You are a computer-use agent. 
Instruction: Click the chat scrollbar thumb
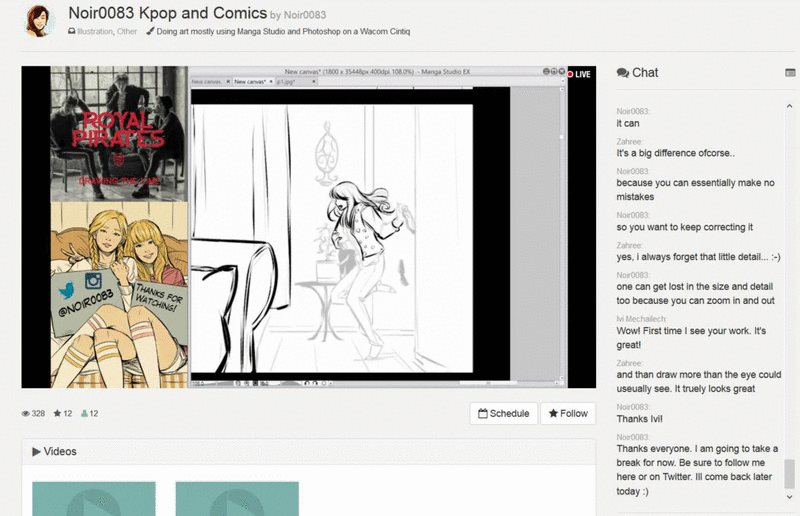(789, 474)
